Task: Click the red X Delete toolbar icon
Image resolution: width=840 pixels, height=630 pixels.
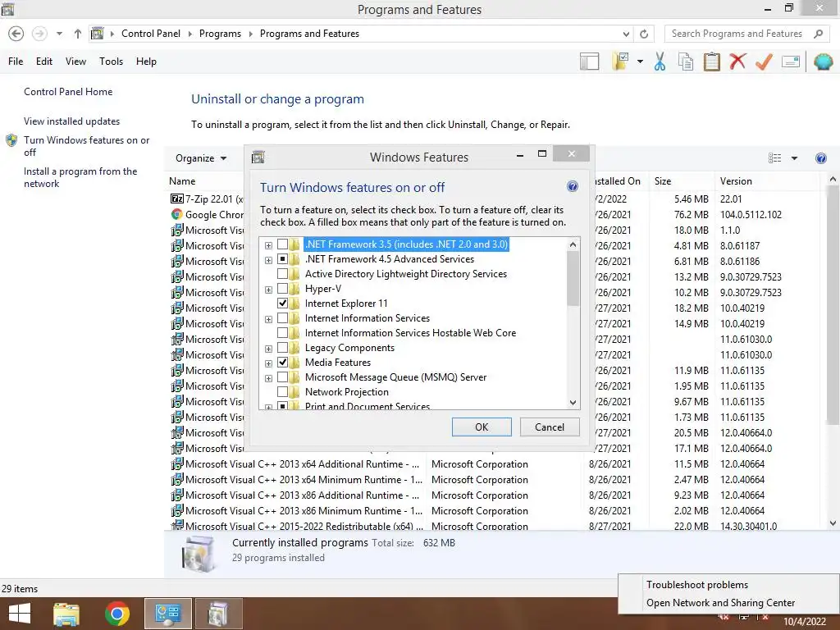Action: click(737, 62)
